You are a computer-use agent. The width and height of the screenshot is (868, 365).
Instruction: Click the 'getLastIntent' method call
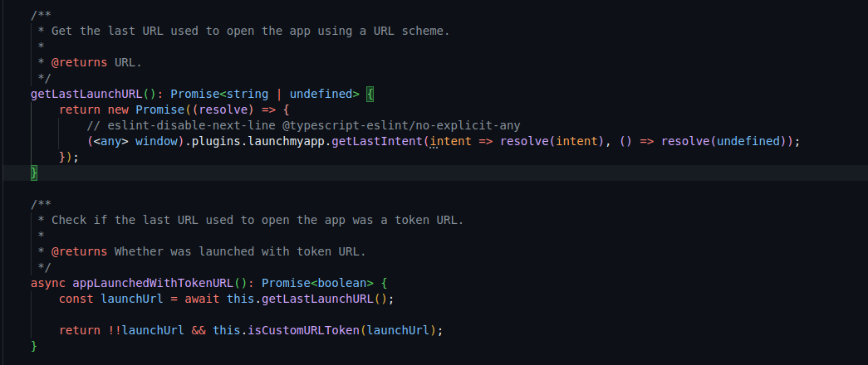tap(376, 141)
